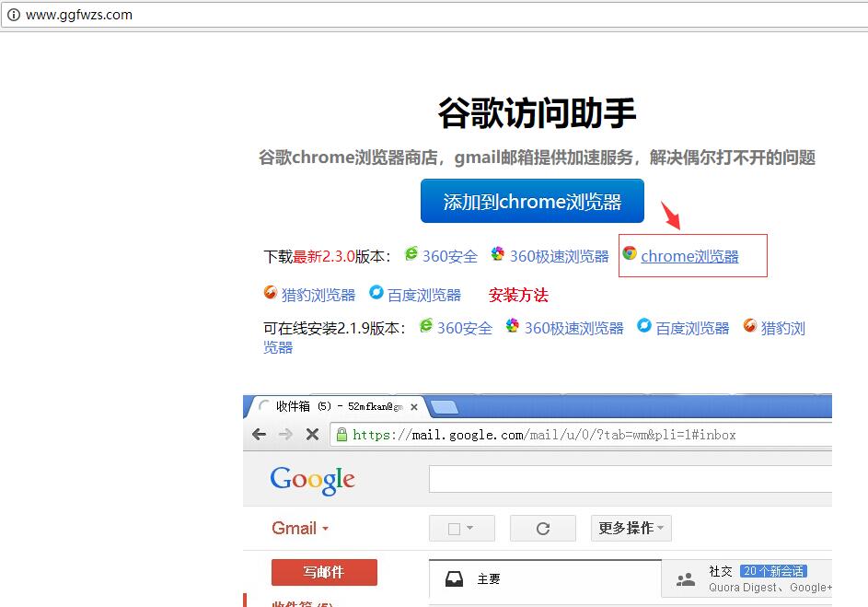Open 360极速浏览器 link in 2.3.0 row

pos(559,256)
